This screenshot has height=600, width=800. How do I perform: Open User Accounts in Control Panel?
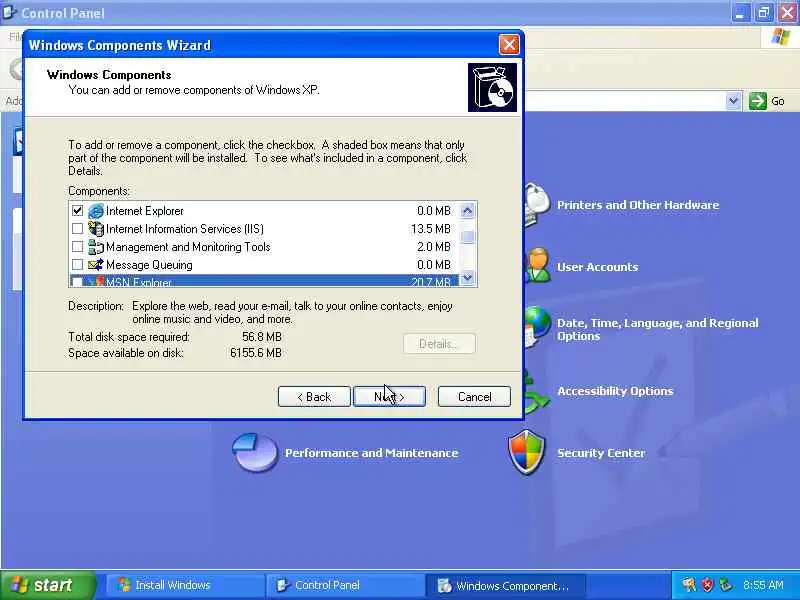597,267
